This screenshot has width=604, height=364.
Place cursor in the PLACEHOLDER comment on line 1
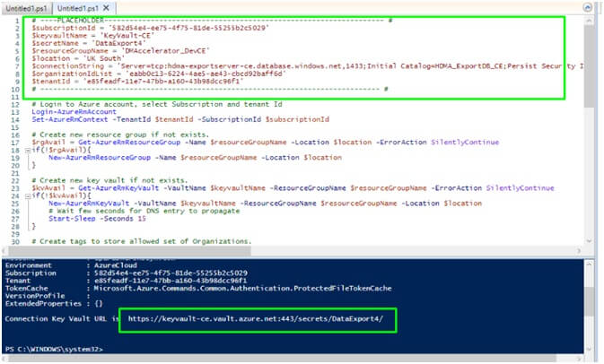click(x=212, y=20)
